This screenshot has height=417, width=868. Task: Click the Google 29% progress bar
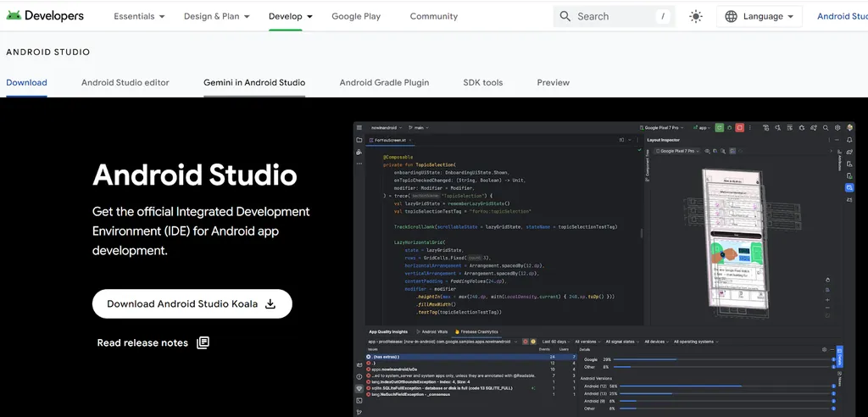tap(723, 359)
